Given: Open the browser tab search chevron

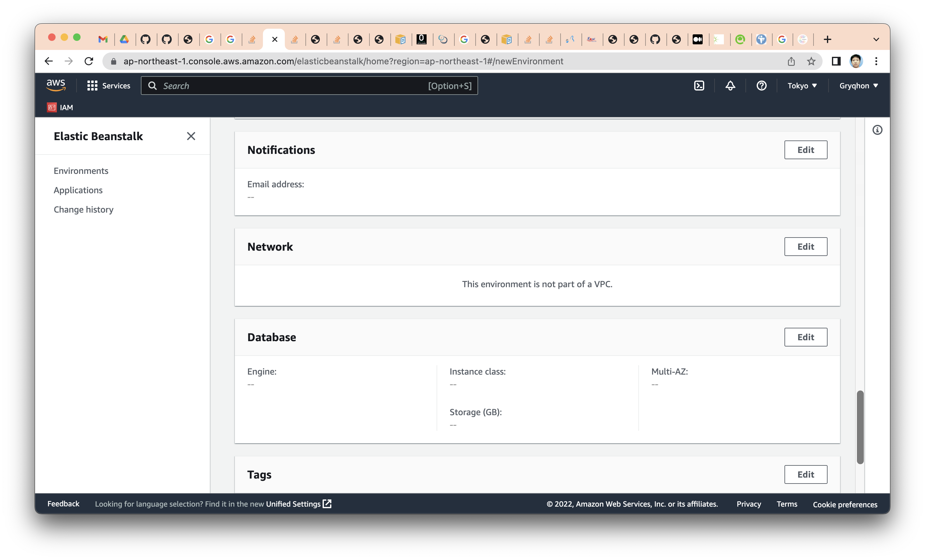Looking at the screenshot, I should 877,39.
